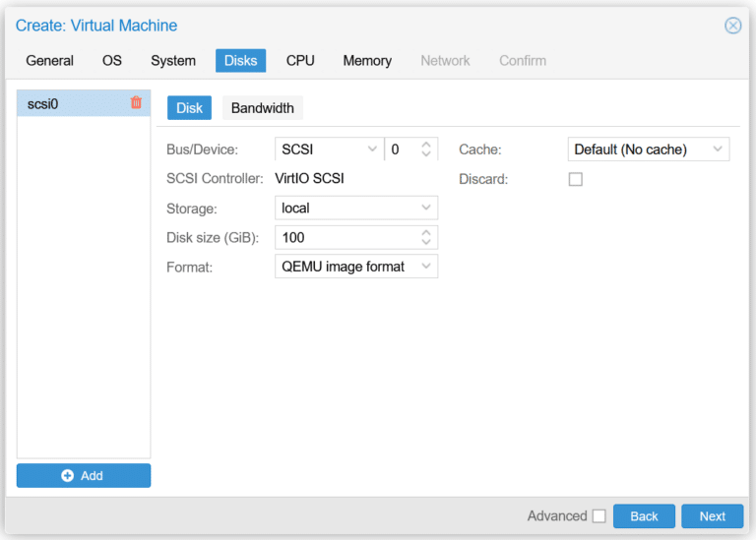Switch to the General tab
Viewport: 756px width, 540px height.
[49, 61]
